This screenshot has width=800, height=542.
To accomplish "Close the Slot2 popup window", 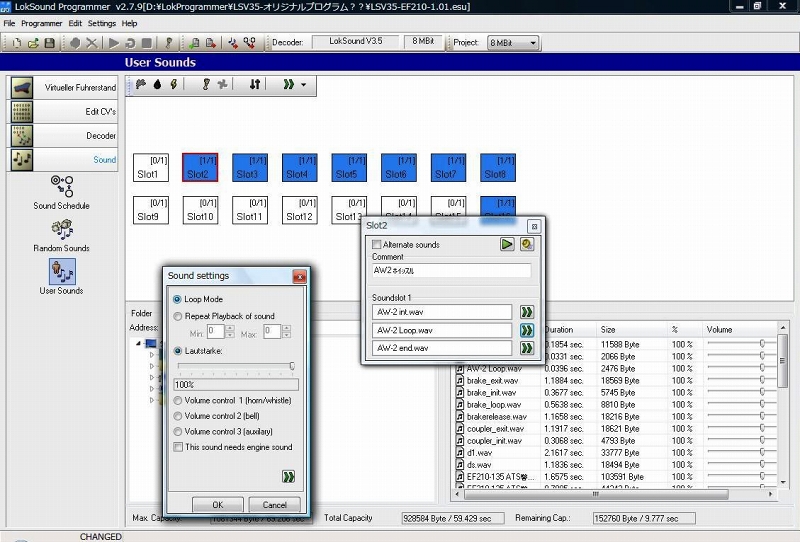I will pos(534,226).
